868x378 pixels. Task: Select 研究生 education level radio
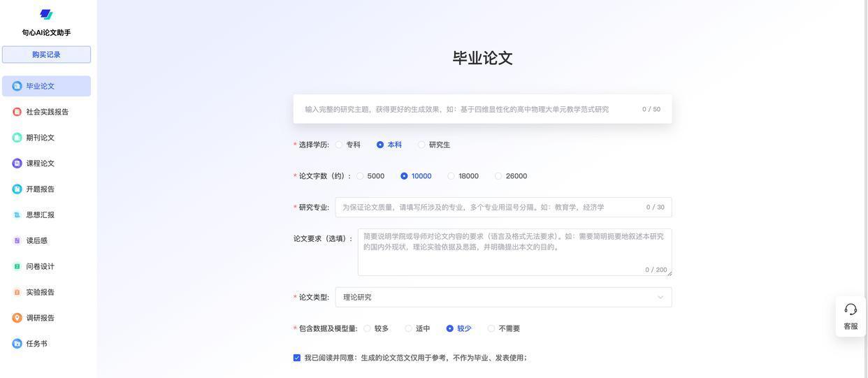421,145
